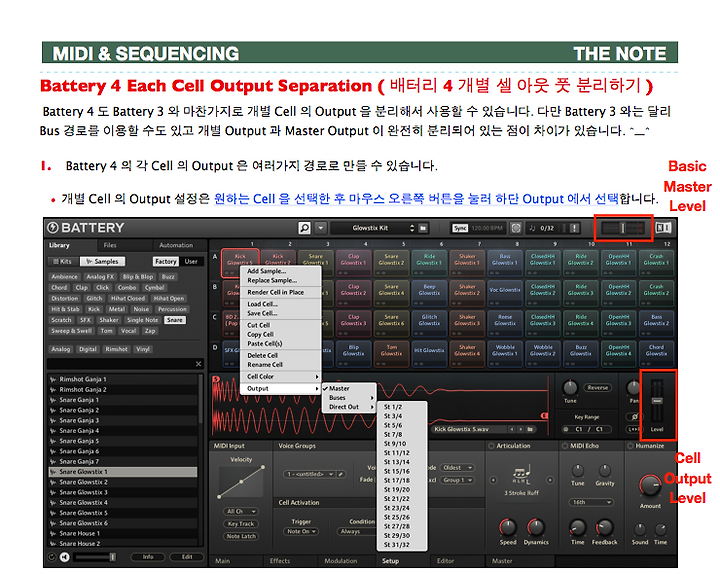Open the All Ch MIDI channel dropdown
The image size is (720, 574).
pos(241,511)
